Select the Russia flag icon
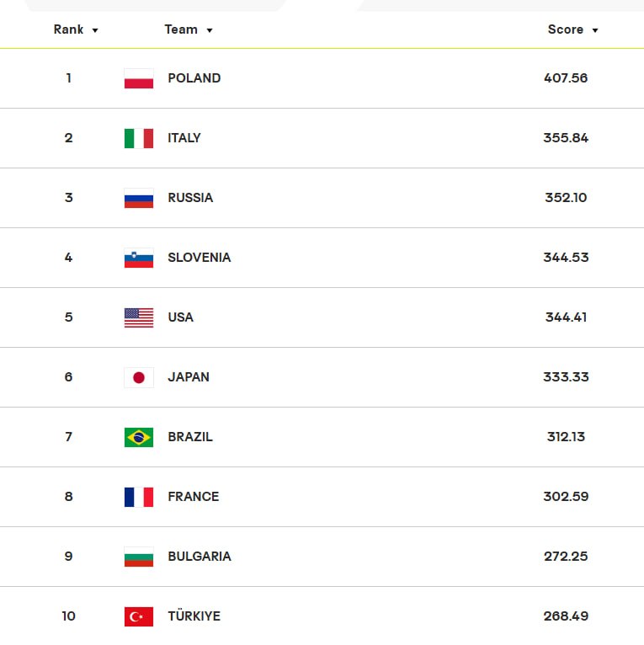644x645 pixels. (139, 198)
